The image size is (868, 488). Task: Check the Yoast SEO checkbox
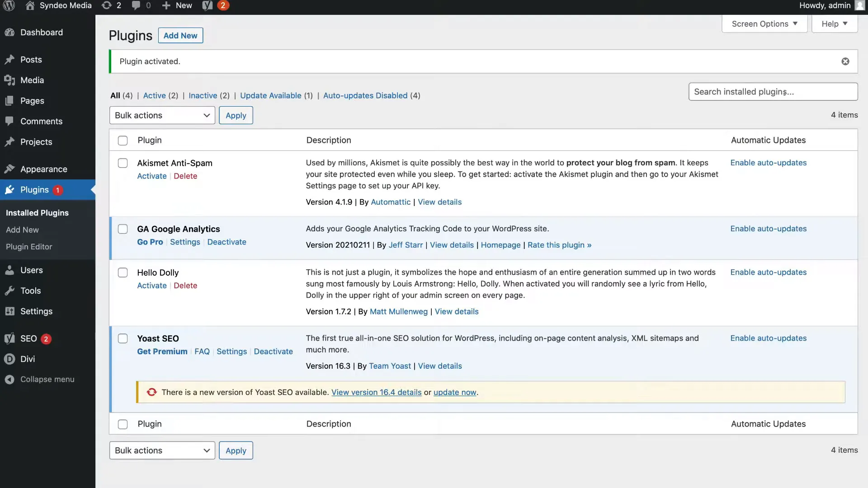[x=123, y=338]
